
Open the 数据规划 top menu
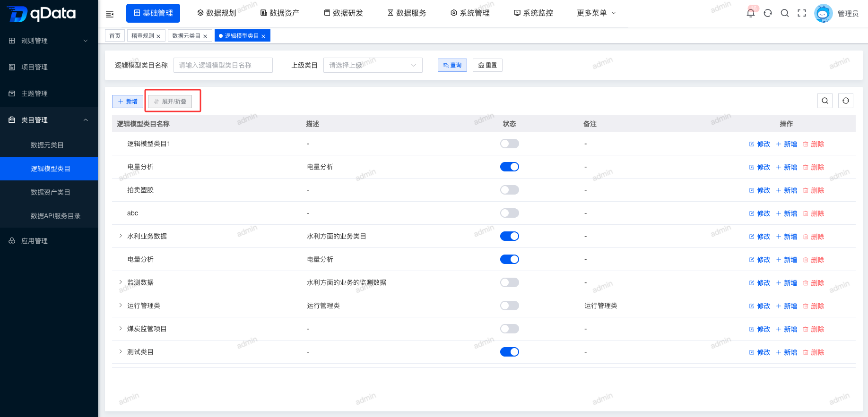pyautogui.click(x=217, y=13)
